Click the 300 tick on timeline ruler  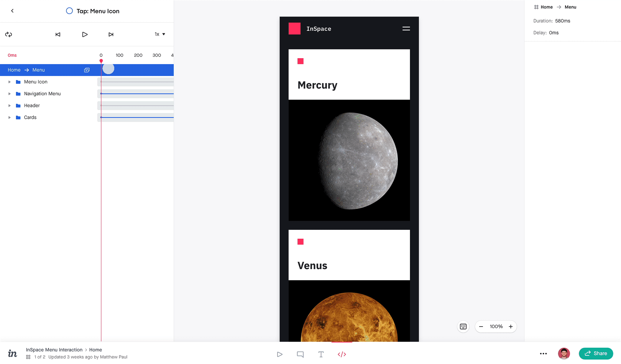pos(157,55)
